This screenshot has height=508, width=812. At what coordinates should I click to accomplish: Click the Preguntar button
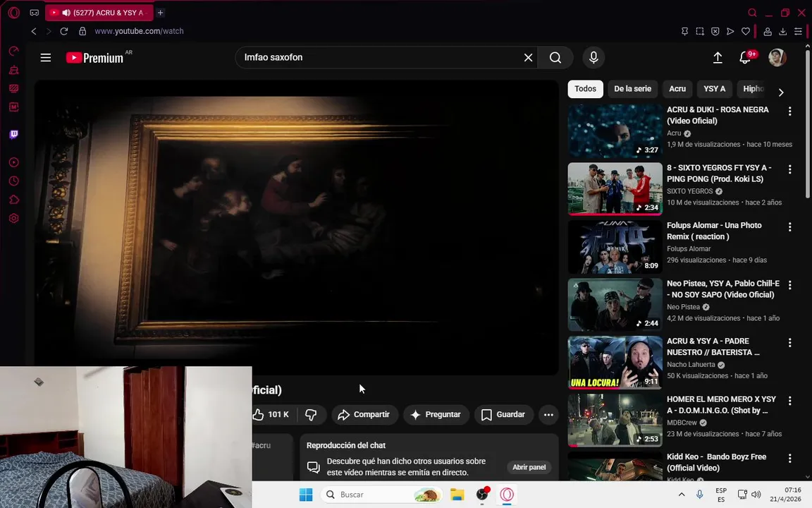pos(436,414)
